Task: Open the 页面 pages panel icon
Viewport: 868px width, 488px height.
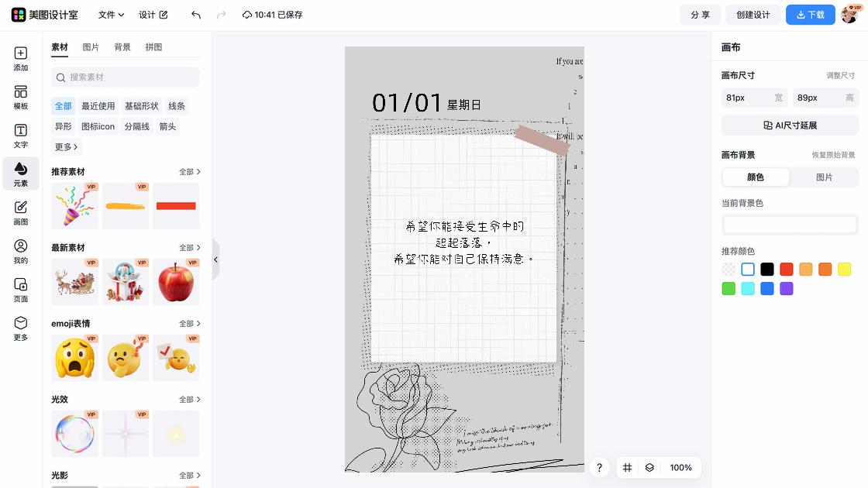Action: click(x=21, y=290)
